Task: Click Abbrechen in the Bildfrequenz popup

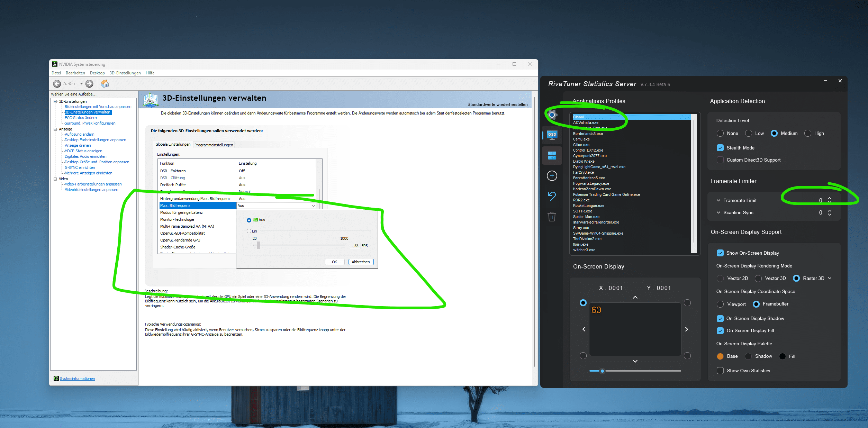Action: [361, 262]
